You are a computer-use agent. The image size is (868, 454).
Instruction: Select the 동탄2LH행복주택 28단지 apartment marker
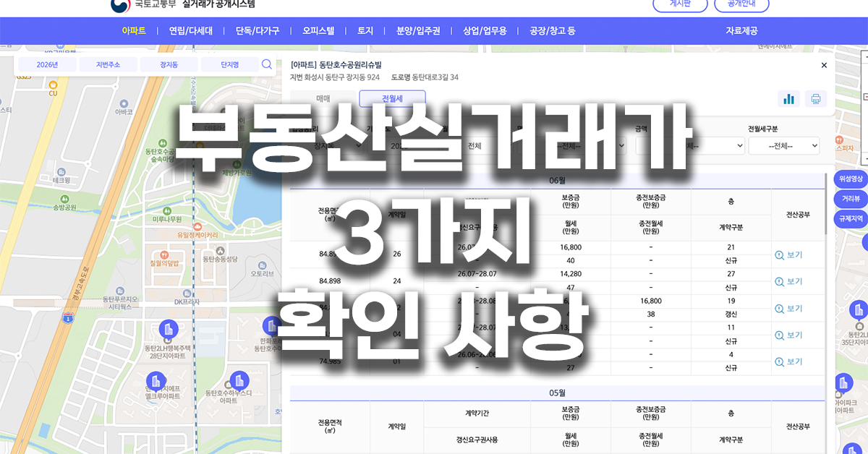169,331
